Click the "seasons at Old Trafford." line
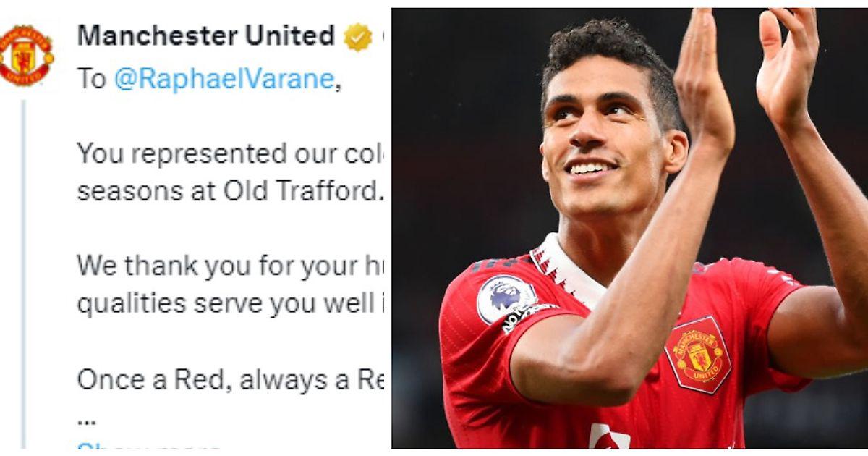 pos(229,191)
